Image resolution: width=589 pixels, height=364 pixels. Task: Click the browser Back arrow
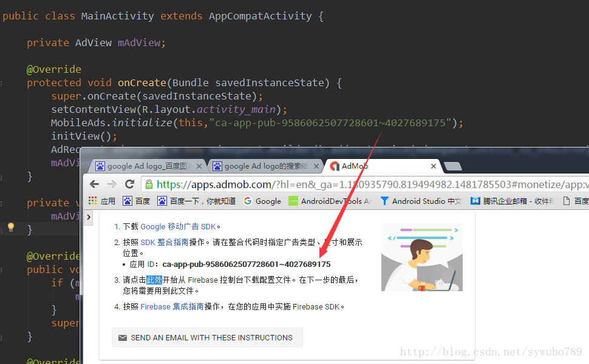click(94, 184)
